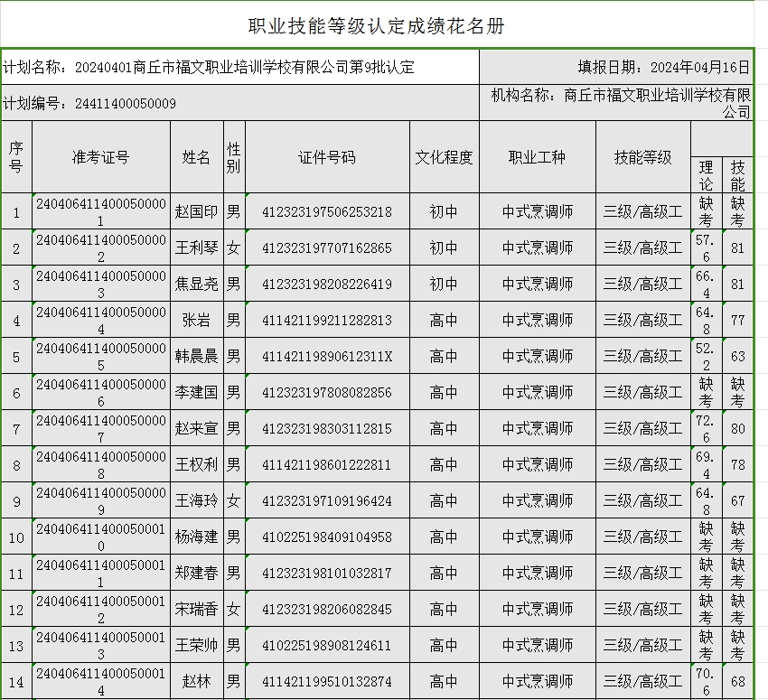The width and height of the screenshot is (768, 700).
Task: Select the name cell 赵林
Action: (x=196, y=681)
